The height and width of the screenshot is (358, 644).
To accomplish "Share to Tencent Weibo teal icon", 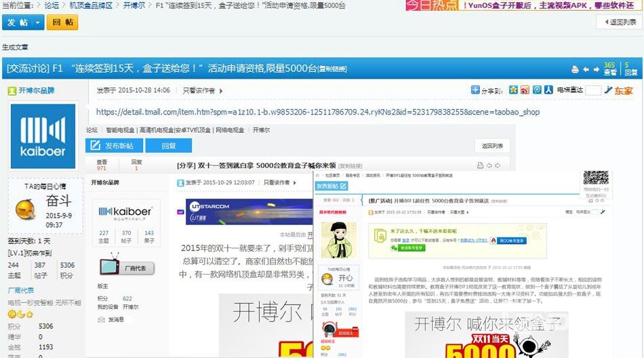I will (537, 89).
